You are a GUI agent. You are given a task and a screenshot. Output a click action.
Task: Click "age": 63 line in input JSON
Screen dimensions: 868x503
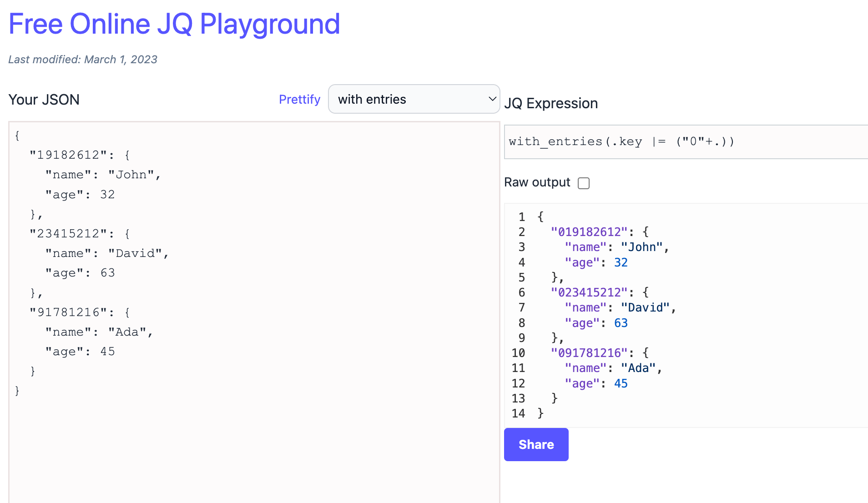point(80,273)
